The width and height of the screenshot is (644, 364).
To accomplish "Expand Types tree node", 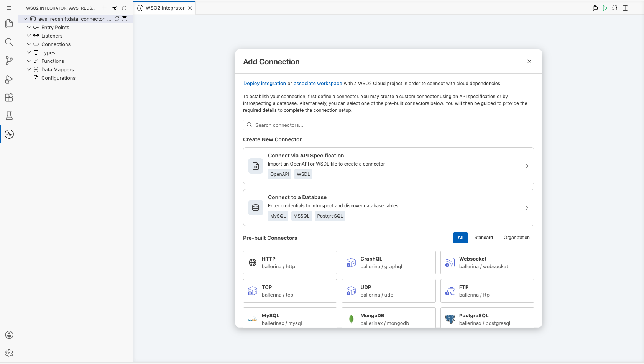I will pos(29,52).
